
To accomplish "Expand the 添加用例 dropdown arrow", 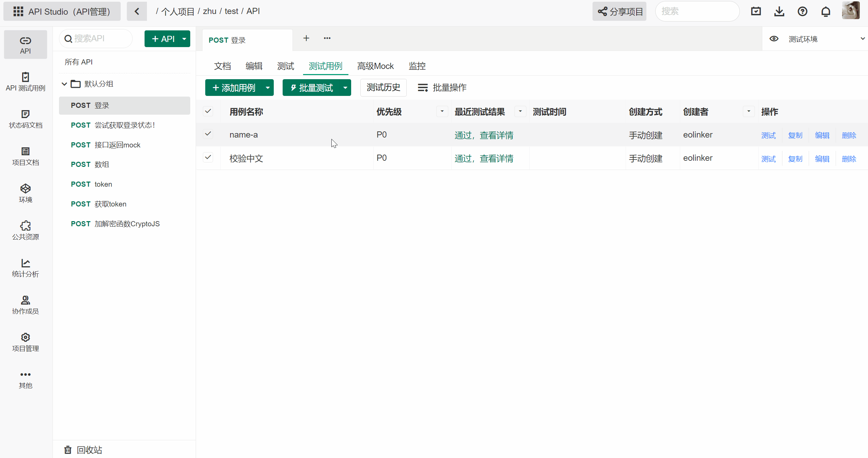I will (x=268, y=88).
